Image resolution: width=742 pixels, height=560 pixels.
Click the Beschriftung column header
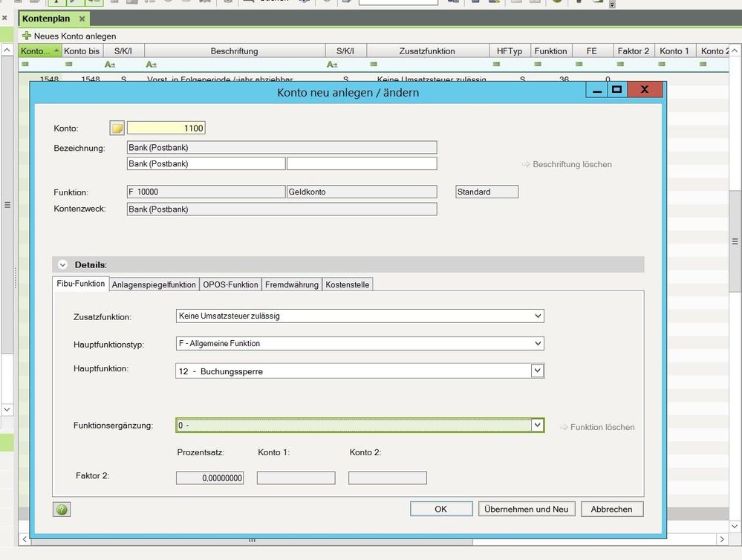[x=235, y=51]
